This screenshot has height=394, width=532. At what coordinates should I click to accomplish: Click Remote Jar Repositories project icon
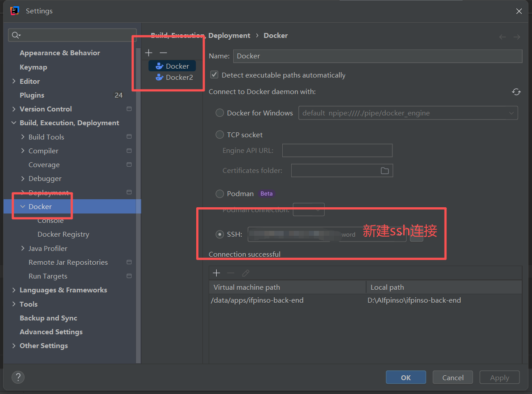tap(129, 262)
